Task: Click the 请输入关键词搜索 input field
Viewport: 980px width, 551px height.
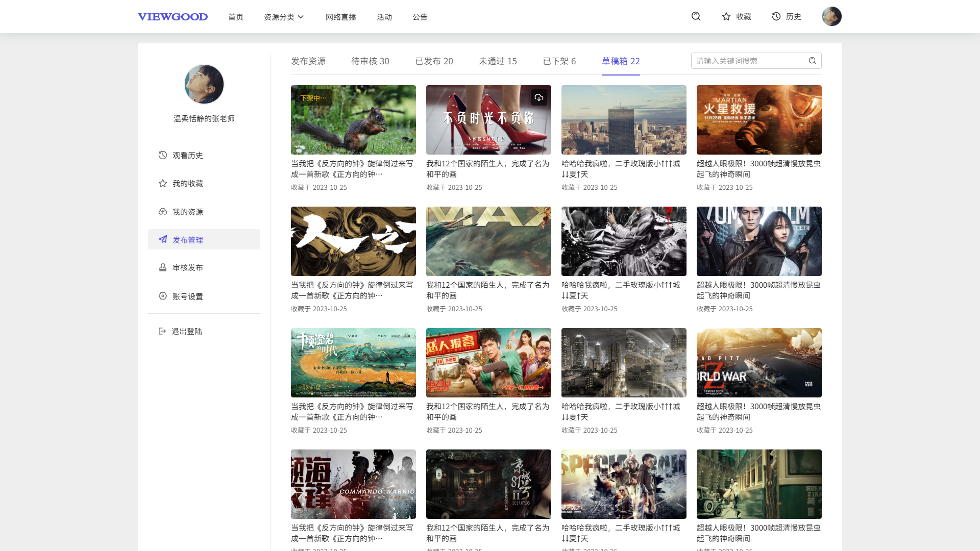Action: click(x=756, y=61)
